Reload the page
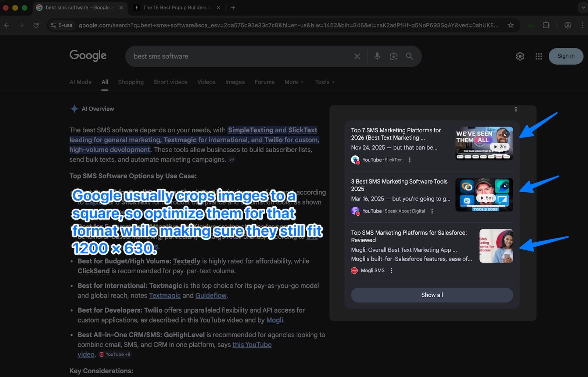The height and width of the screenshot is (377, 588). click(x=36, y=25)
